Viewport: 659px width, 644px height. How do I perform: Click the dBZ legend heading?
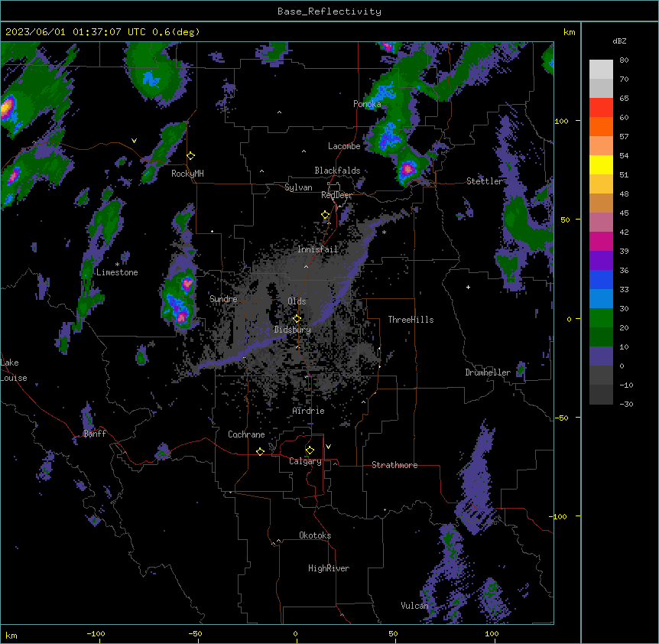click(x=619, y=41)
